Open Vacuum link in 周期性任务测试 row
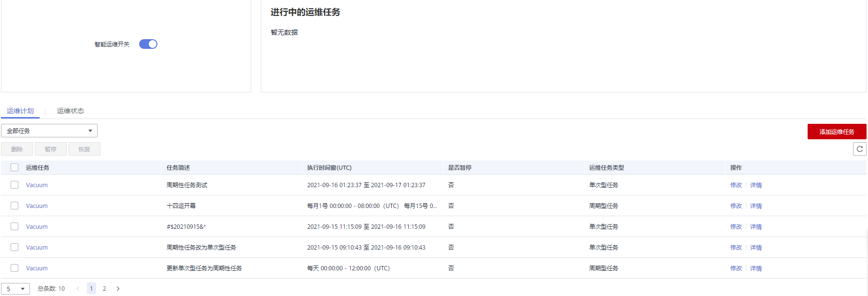Screen dimensions: 868x296 pos(37,185)
